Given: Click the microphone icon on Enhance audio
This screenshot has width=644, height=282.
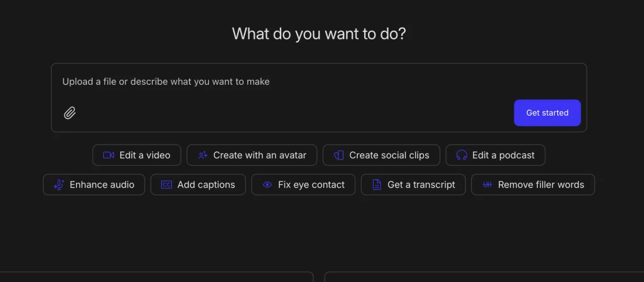Looking at the screenshot, I should pos(58,185).
